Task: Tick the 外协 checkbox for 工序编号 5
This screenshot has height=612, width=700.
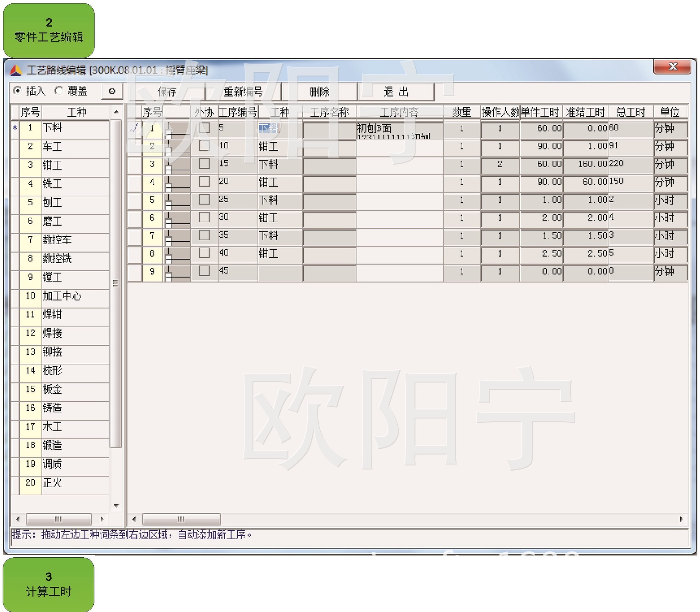Action: click(x=204, y=128)
